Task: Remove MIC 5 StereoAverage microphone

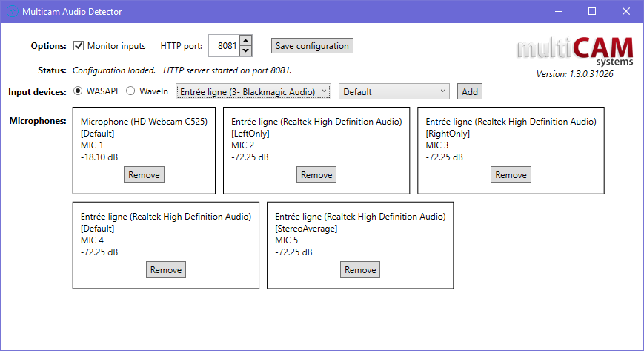Action: click(360, 269)
